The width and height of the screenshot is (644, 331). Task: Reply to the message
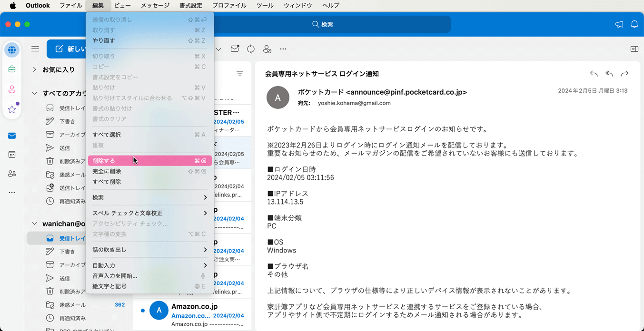click(594, 74)
